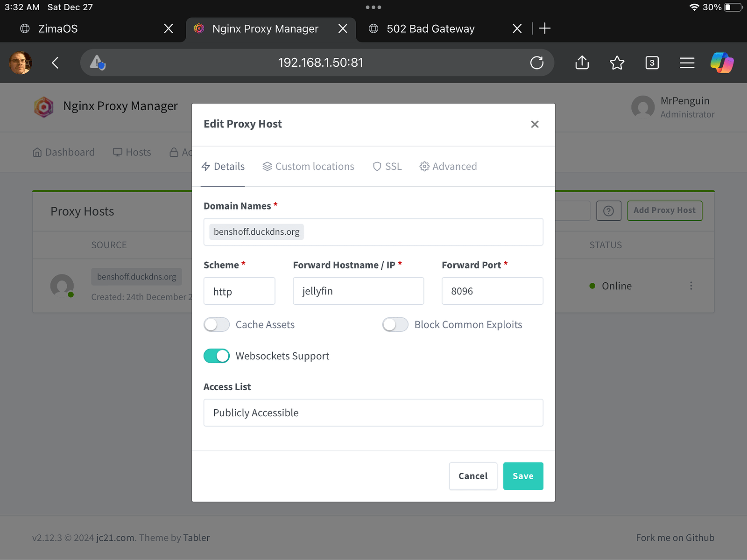Screen dimensions: 747x560
Task: Open the Advanced tab
Action: tap(448, 167)
